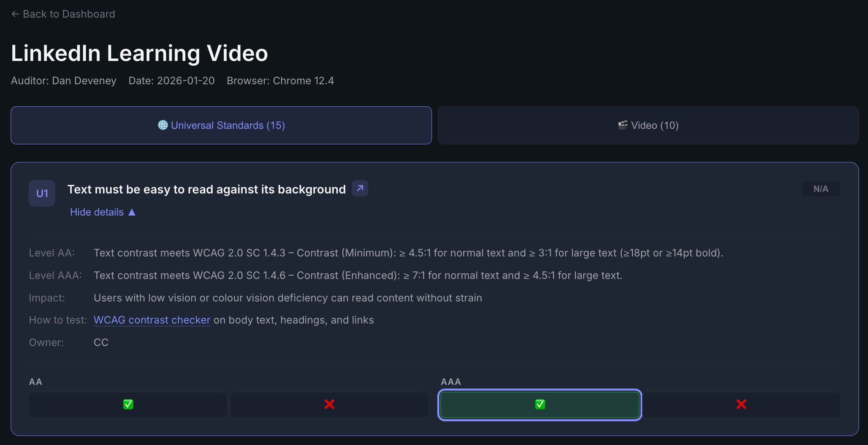
Task: Click the triangle next to Hide details
Action: [132, 212]
